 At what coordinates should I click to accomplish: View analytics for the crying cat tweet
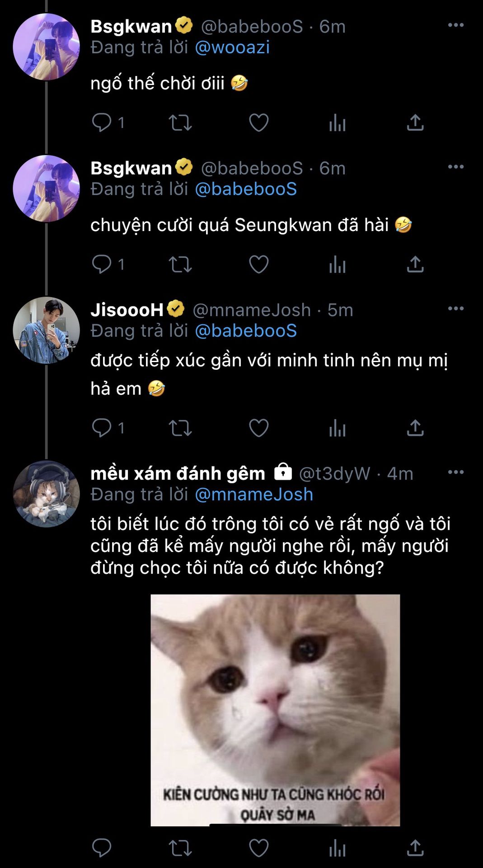click(337, 848)
